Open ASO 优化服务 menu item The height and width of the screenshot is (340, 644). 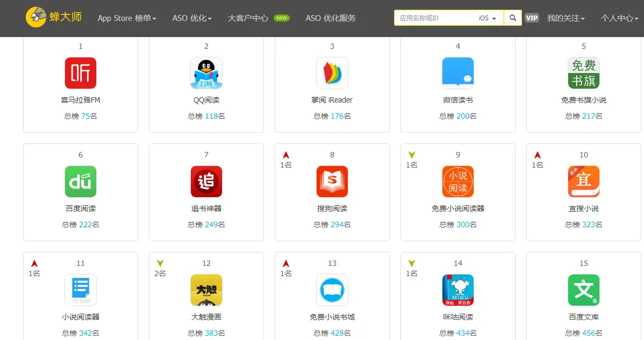tap(331, 18)
